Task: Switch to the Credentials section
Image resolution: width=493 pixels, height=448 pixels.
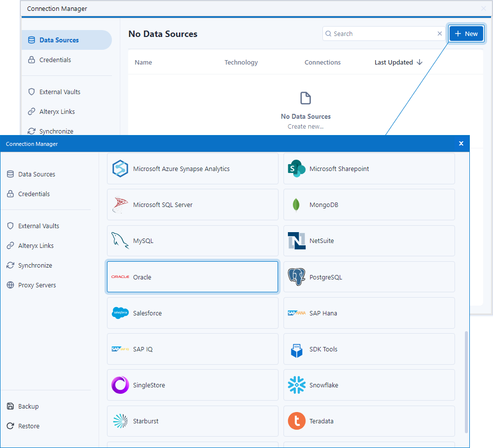Action: click(x=34, y=194)
